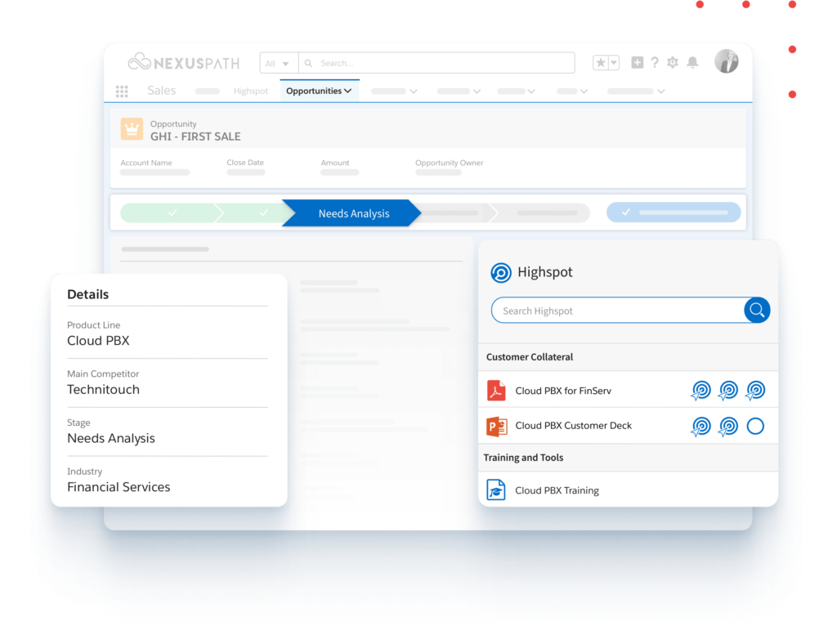
Task: Open the All search scope dropdown
Action: tap(279, 63)
